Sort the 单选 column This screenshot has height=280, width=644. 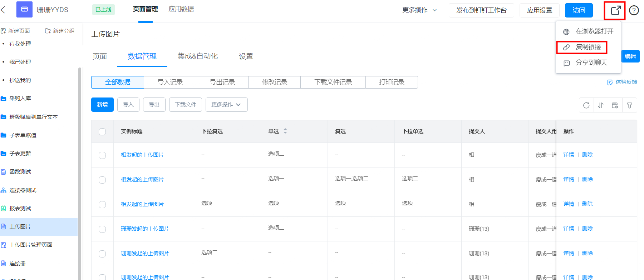tap(285, 131)
